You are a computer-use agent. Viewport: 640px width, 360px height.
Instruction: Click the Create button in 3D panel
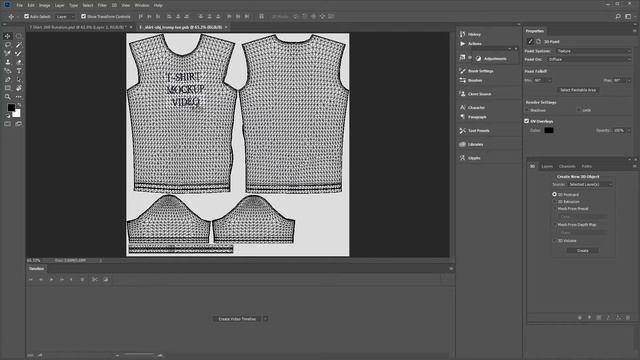click(582, 251)
